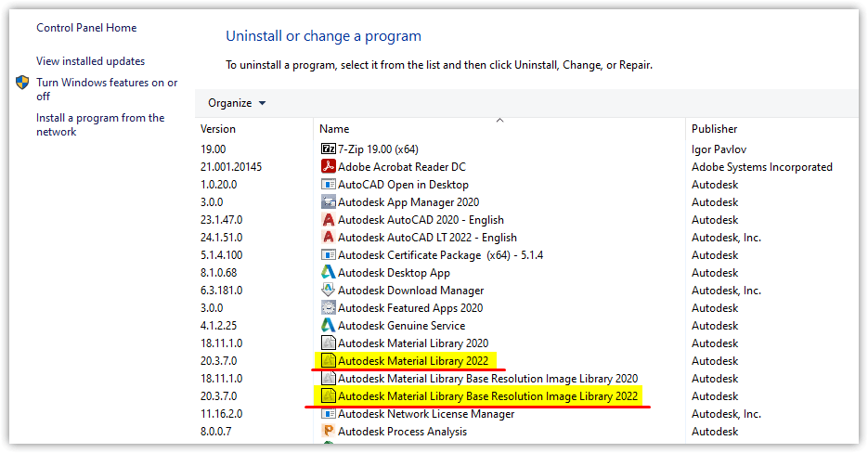Click the Autodesk Network License Manager icon

tap(329, 414)
